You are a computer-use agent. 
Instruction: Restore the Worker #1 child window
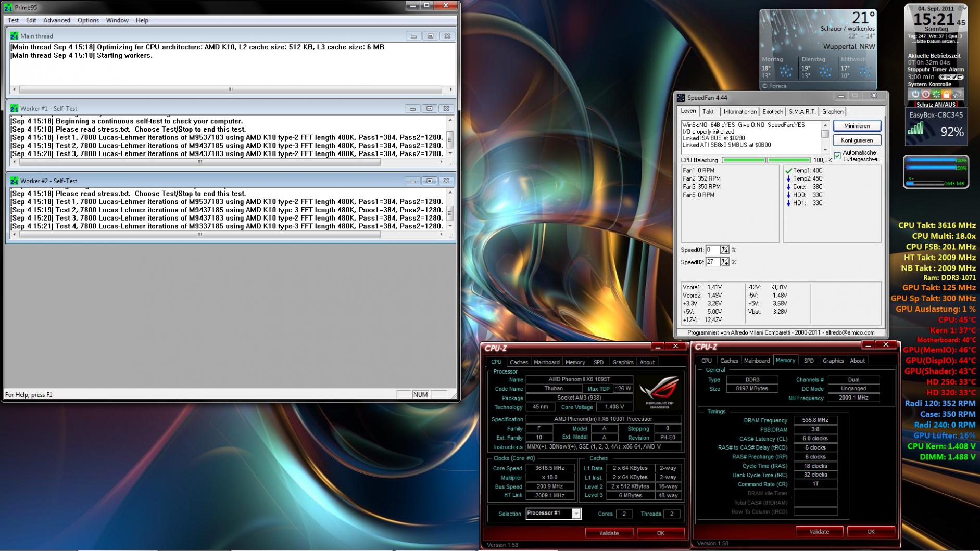(x=430, y=109)
